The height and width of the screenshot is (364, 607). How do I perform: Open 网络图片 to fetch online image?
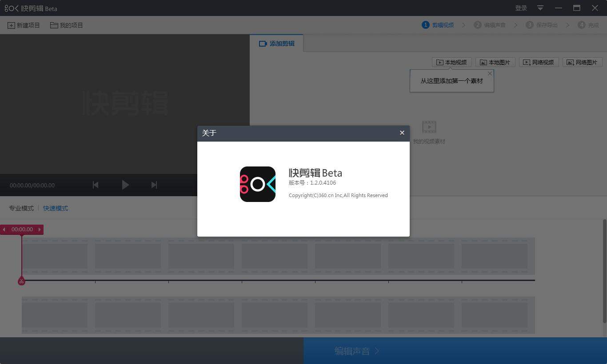[x=582, y=62]
